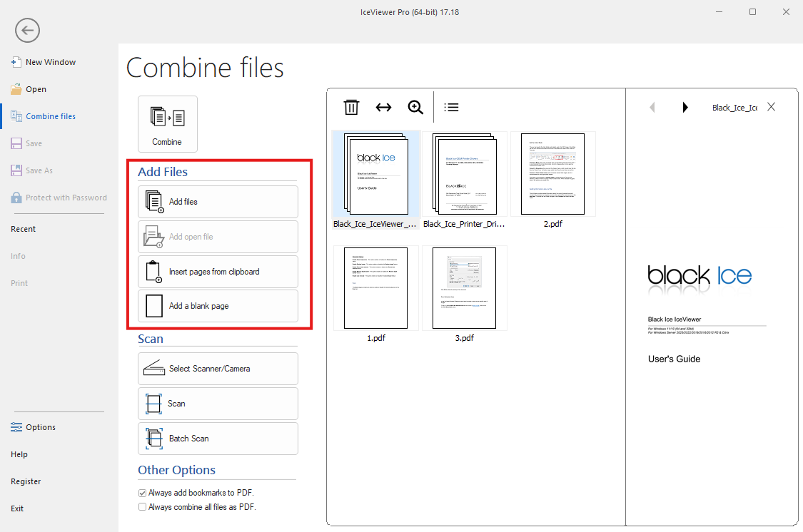This screenshot has width=803, height=532.
Task: Select Combine files in the sidebar
Action: [x=44, y=116]
